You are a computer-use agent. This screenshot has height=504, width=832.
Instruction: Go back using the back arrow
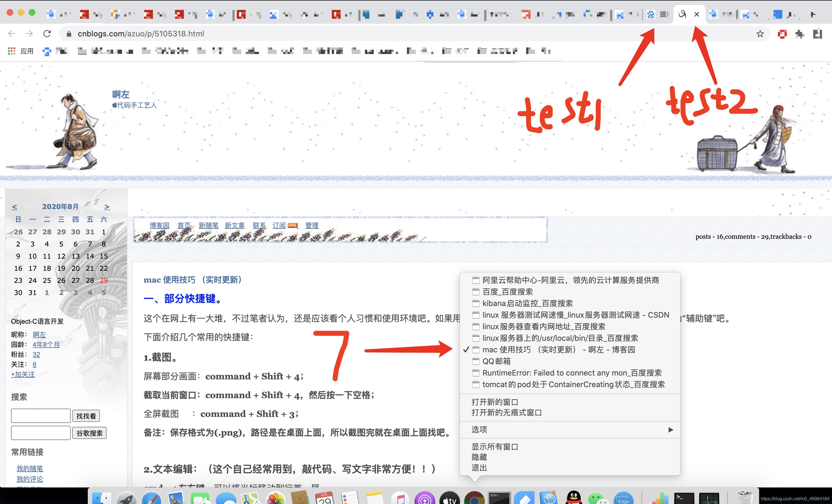pos(12,34)
